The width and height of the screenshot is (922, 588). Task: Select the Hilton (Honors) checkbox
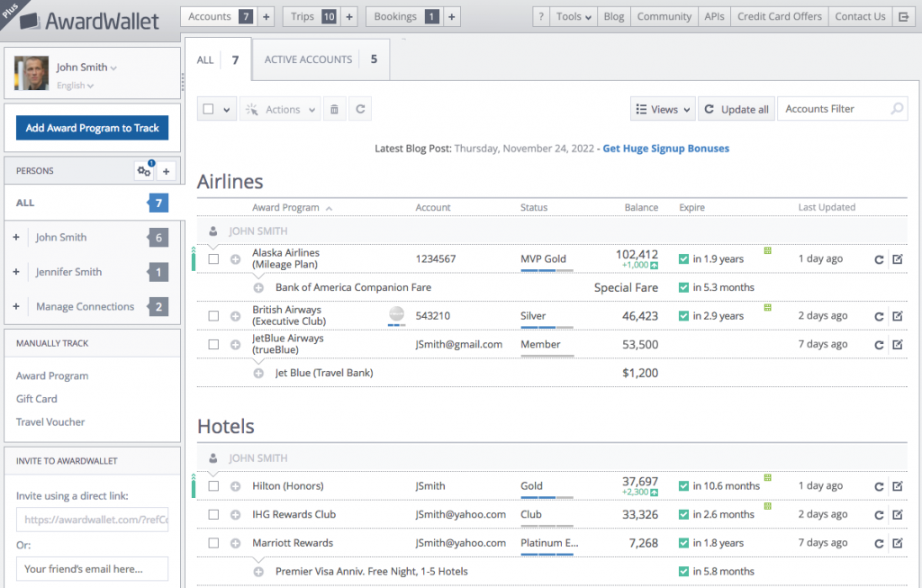(213, 486)
